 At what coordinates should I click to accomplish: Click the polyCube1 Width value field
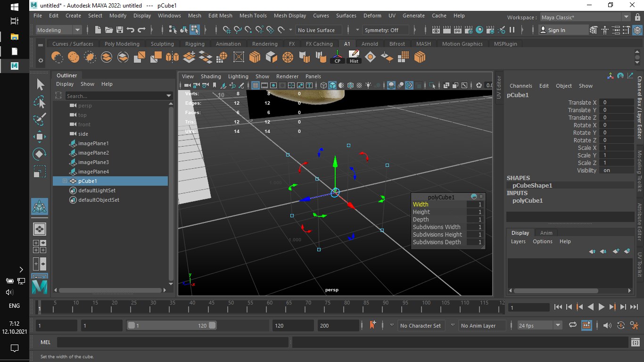(475, 205)
